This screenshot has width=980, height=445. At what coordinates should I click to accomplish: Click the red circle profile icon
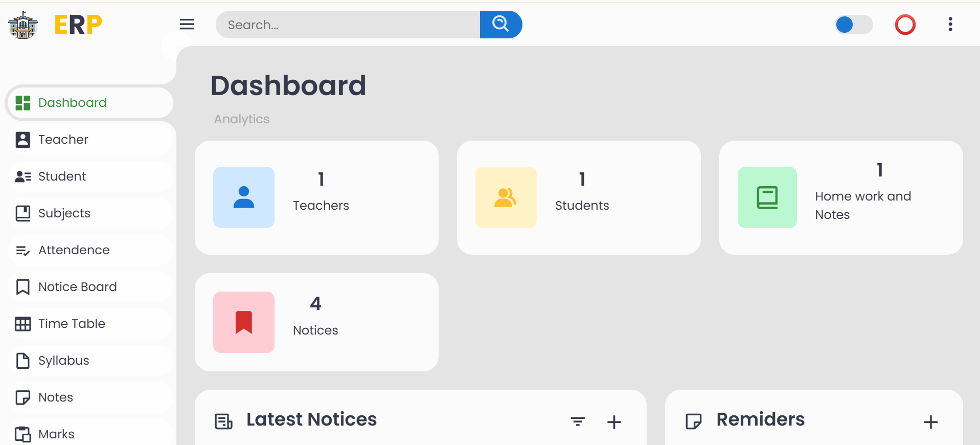pyautogui.click(x=905, y=25)
